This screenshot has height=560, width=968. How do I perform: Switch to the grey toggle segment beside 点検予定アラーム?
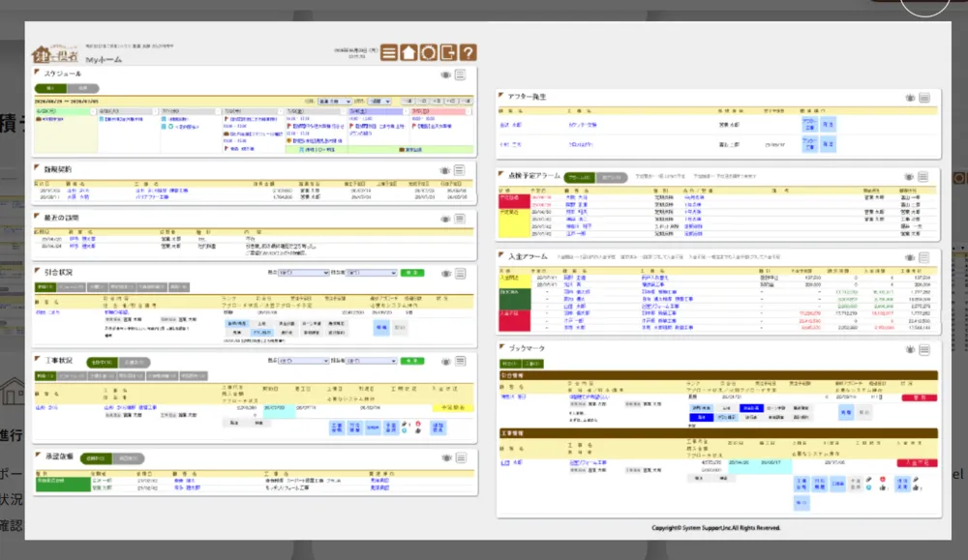612,178
